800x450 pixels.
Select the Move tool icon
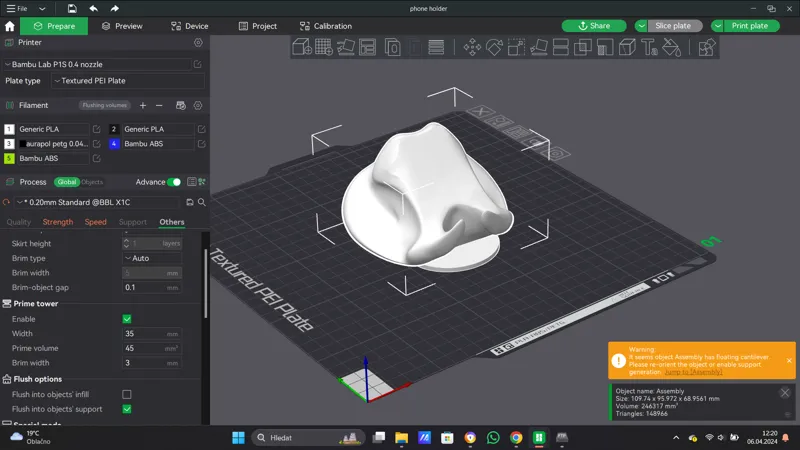coord(472,47)
